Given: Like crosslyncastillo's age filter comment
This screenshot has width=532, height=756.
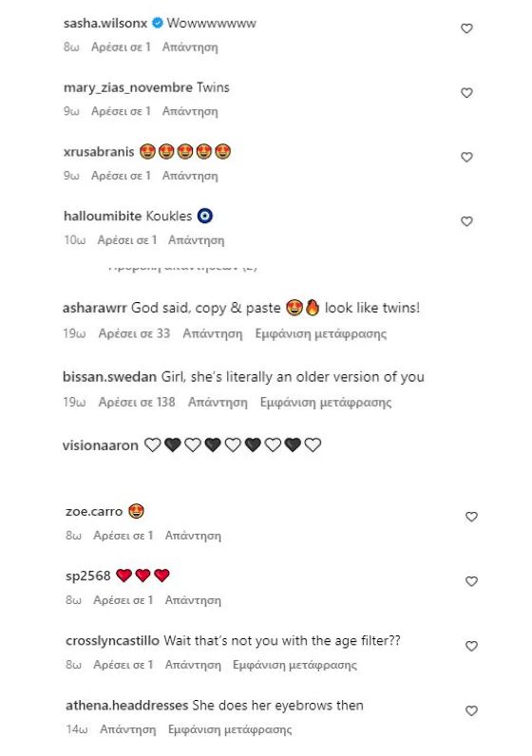Looking at the screenshot, I should (471, 646).
